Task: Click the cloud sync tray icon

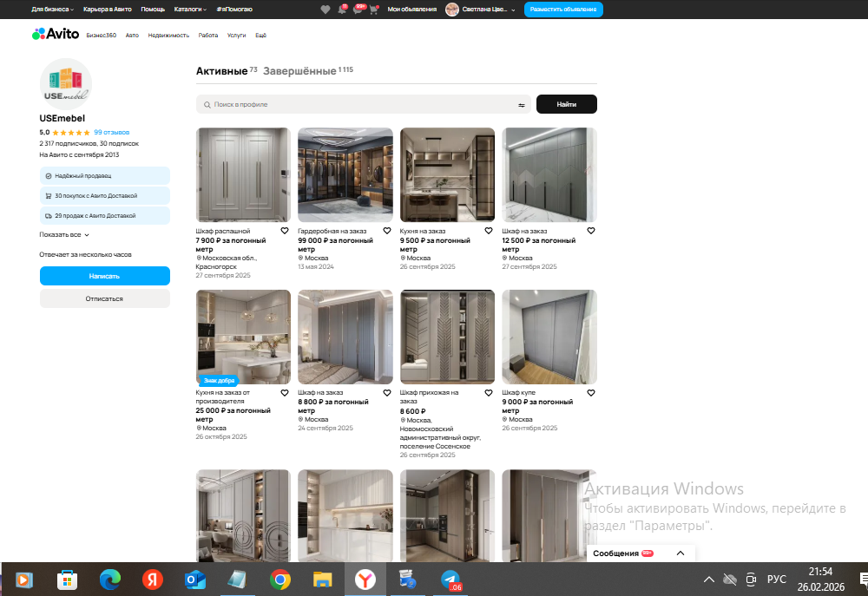Action: tap(730, 580)
